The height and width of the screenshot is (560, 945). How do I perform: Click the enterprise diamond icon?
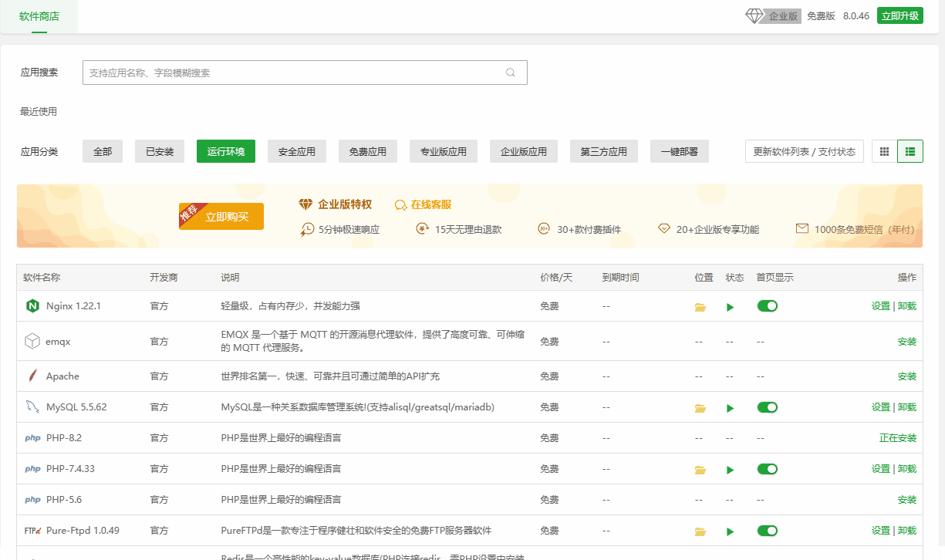click(x=754, y=16)
